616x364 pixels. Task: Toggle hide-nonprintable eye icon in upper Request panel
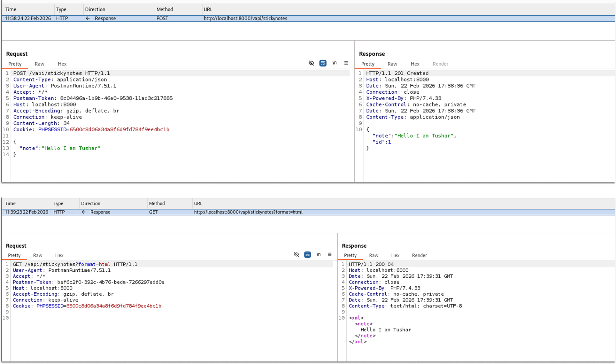click(311, 63)
